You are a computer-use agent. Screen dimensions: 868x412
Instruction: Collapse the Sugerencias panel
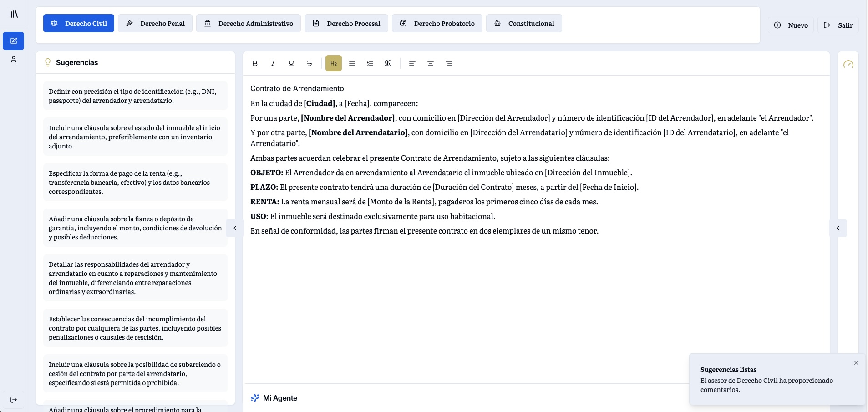(x=234, y=228)
